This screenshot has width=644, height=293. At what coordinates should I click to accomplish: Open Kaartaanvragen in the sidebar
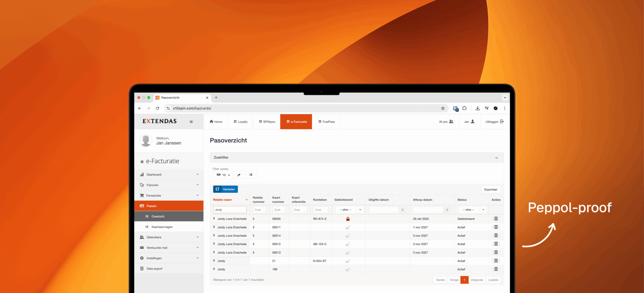(162, 227)
